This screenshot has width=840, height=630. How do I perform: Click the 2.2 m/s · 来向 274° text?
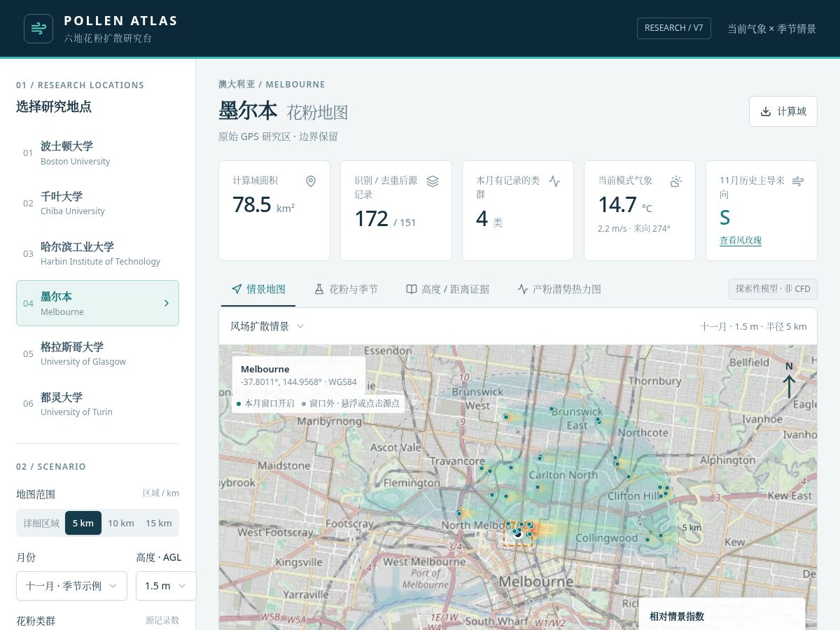tap(634, 228)
